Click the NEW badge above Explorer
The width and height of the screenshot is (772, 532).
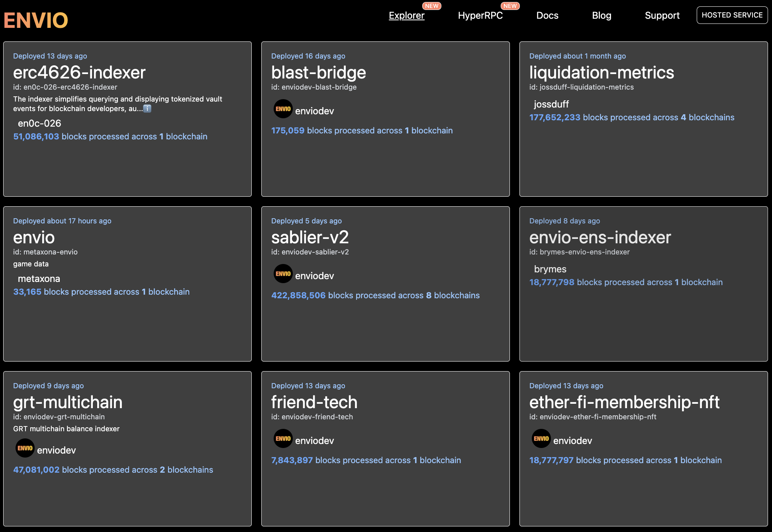(432, 6)
